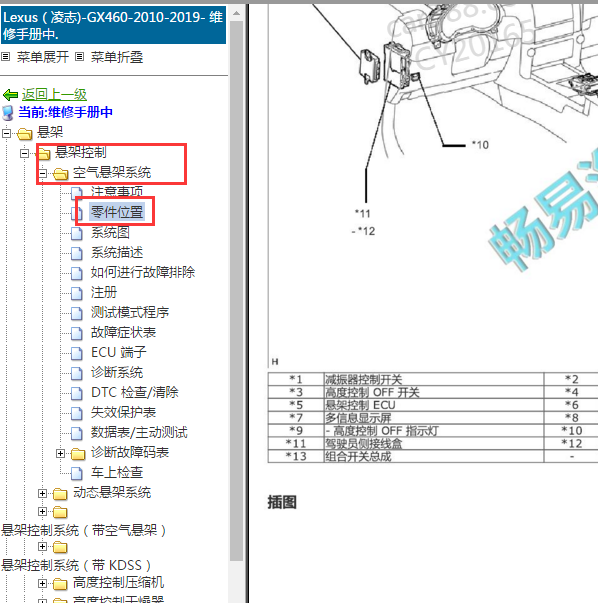Open the DTC 检查/清除 page
598x603 pixels.
[135, 393]
